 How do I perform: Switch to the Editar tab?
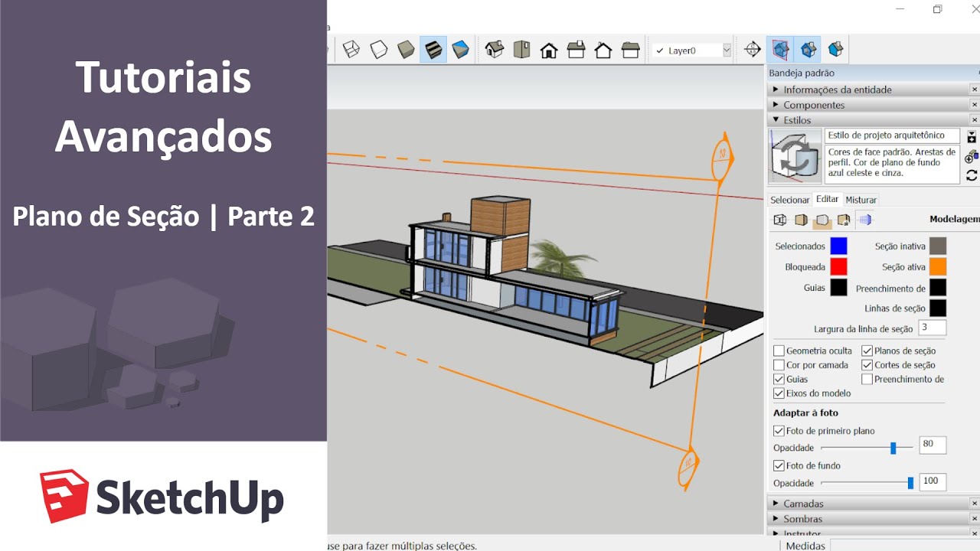click(x=828, y=199)
